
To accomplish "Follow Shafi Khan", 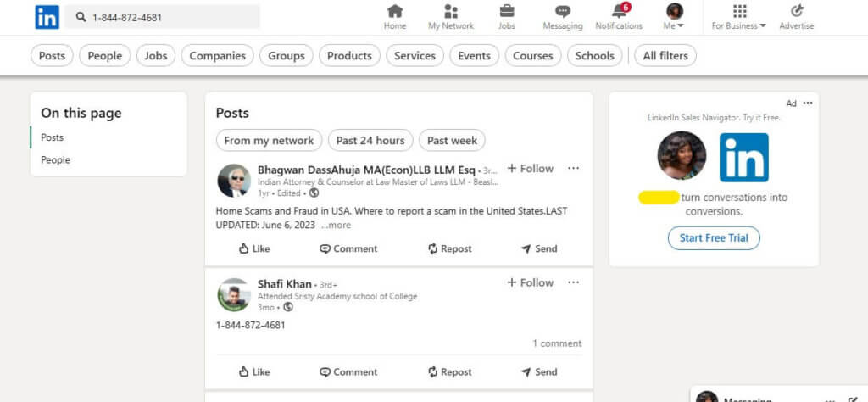I will point(531,282).
